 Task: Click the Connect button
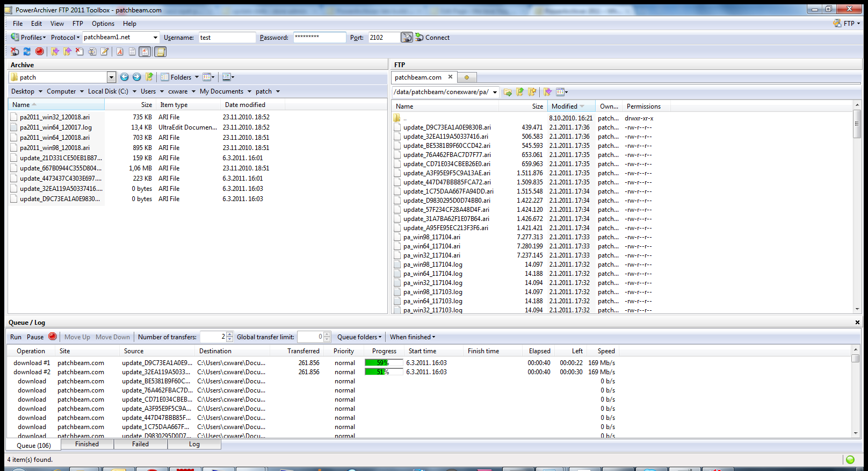(433, 37)
